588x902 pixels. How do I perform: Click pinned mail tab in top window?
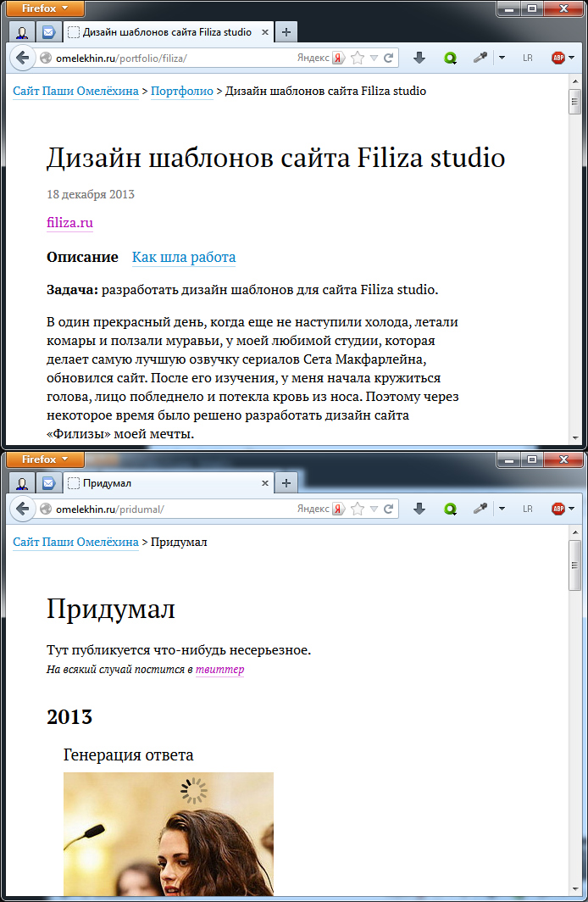(49, 32)
